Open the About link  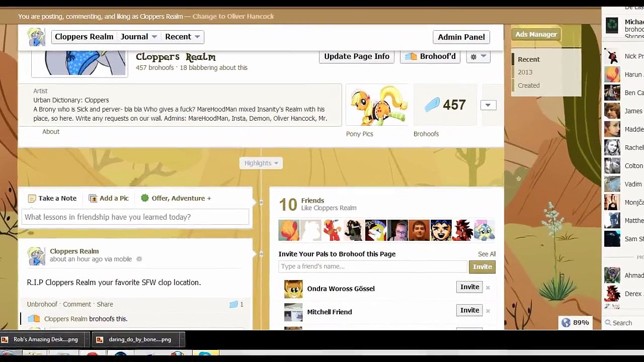[x=51, y=132]
